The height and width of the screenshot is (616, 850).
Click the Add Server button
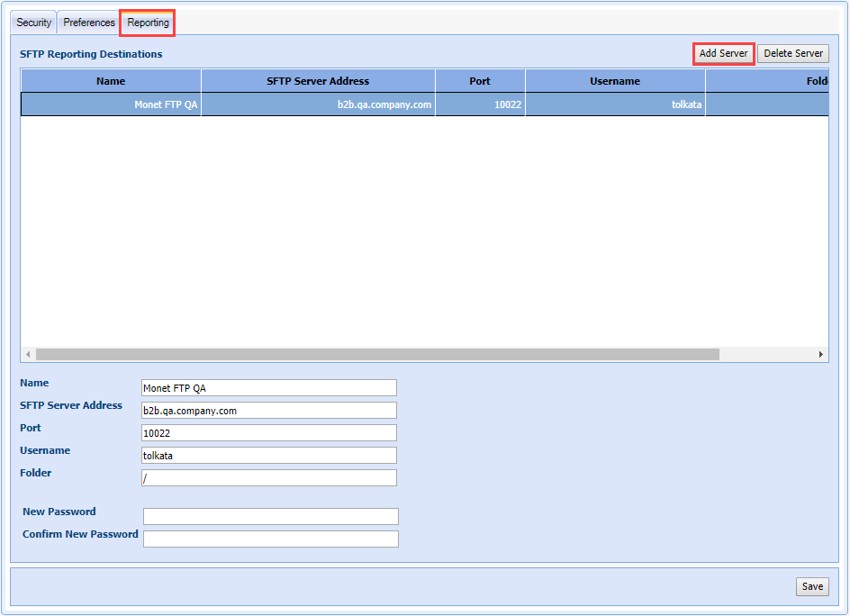(x=723, y=53)
